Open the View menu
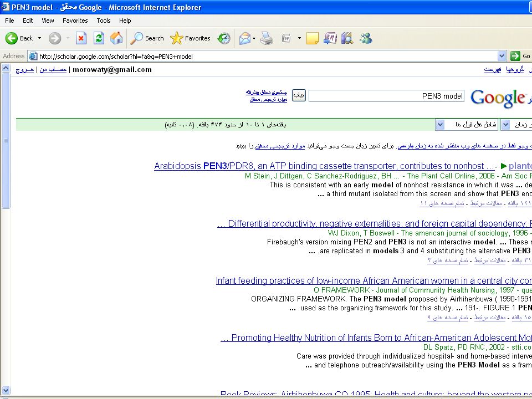Viewport: 532px width, 399px height. 48,21
